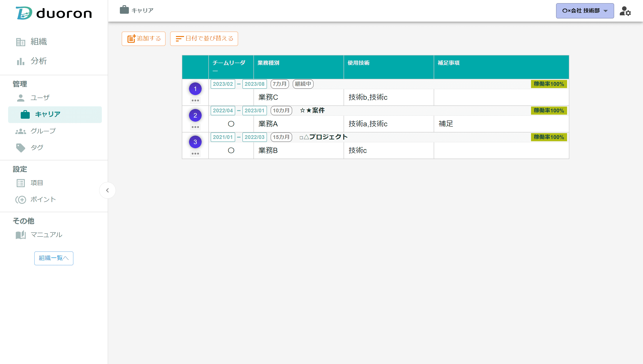Click the 項目 list icon

coord(21,183)
